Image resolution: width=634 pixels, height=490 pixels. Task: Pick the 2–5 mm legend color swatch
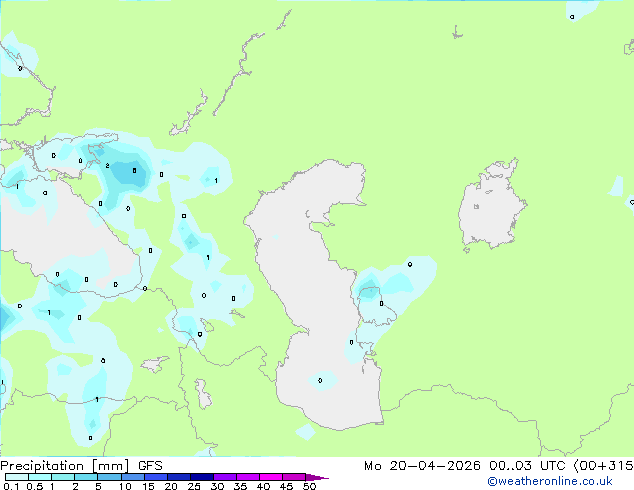[86, 477]
